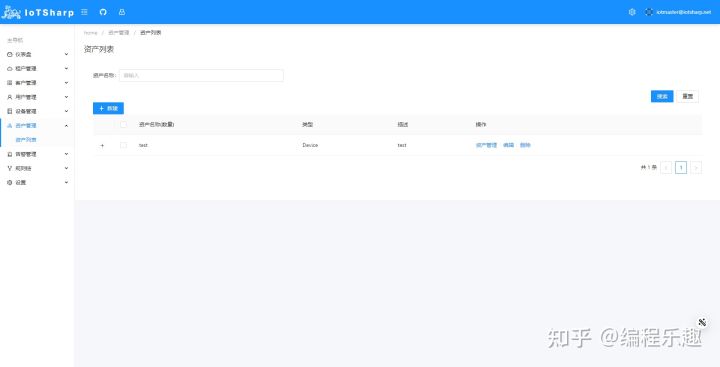
Task: Expand the 客户管理 menu chevron
Action: point(66,83)
